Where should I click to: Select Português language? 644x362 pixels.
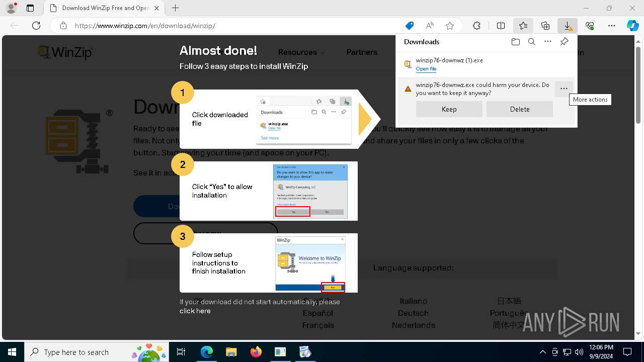[509, 313]
